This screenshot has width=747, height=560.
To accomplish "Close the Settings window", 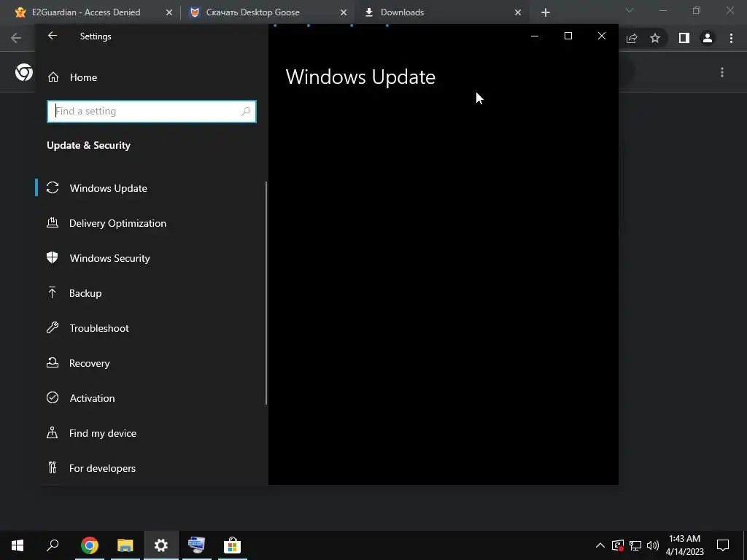I will click(x=602, y=36).
